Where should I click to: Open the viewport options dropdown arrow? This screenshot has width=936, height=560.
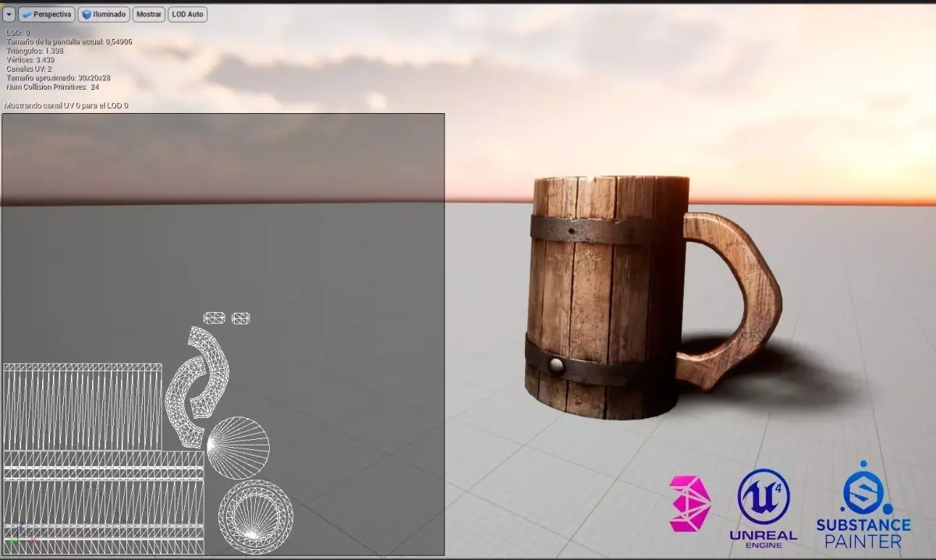tap(9, 14)
